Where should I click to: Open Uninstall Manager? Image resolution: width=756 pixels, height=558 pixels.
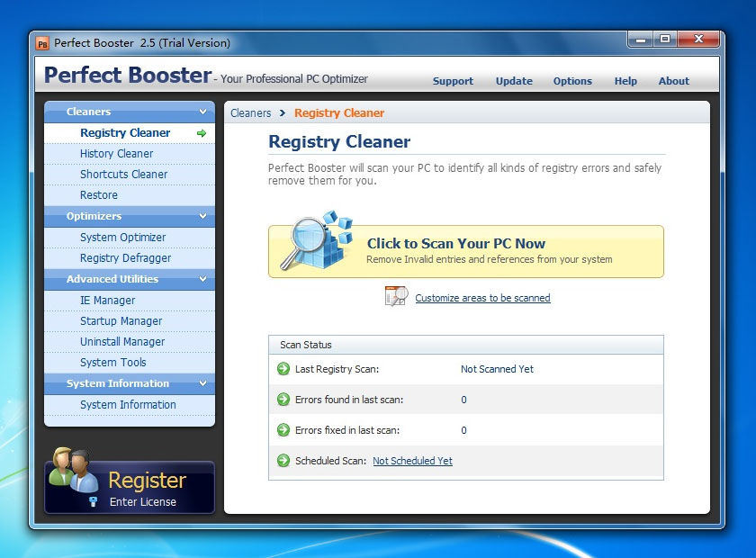tap(130, 342)
